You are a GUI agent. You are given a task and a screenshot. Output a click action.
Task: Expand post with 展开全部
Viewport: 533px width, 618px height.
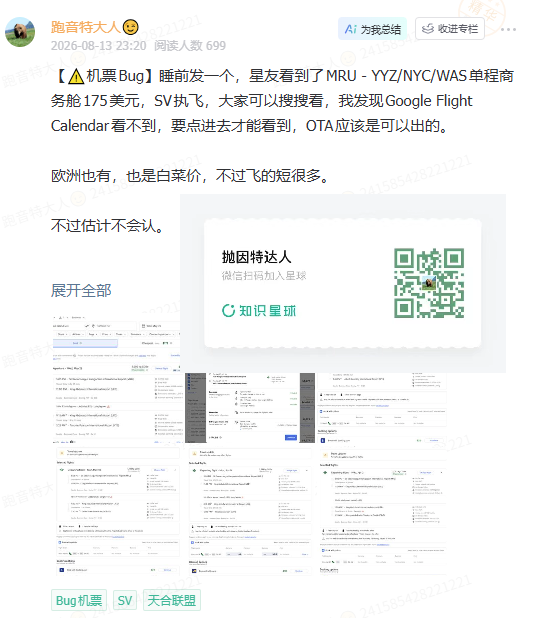(81, 290)
